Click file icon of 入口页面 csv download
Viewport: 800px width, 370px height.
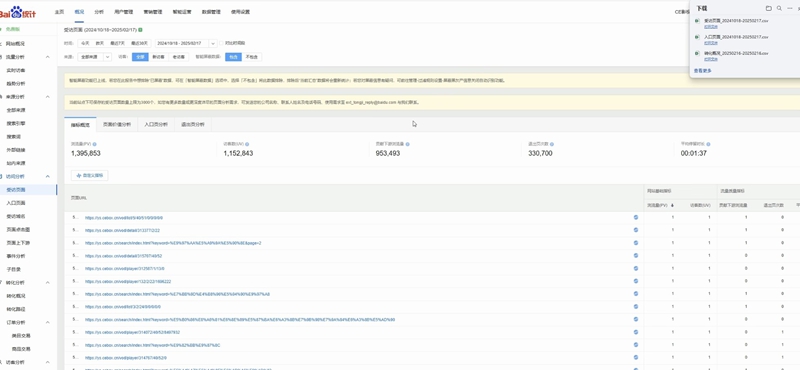[x=697, y=37]
